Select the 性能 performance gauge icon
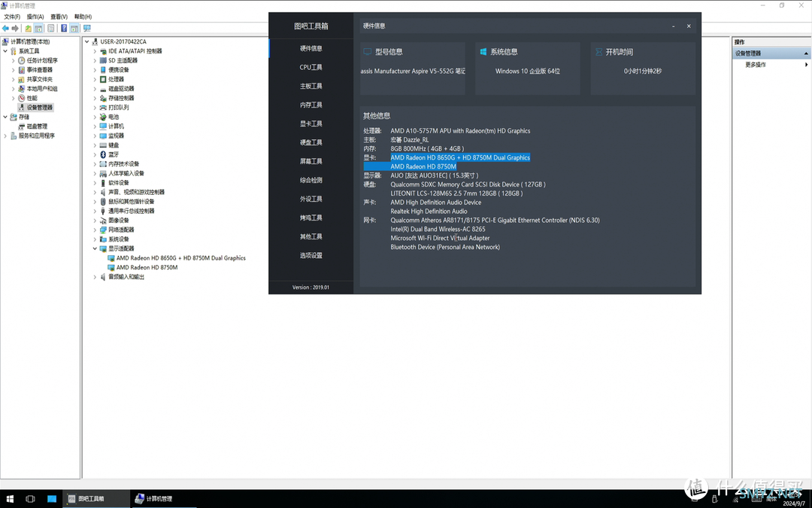812x508 pixels. click(21, 98)
